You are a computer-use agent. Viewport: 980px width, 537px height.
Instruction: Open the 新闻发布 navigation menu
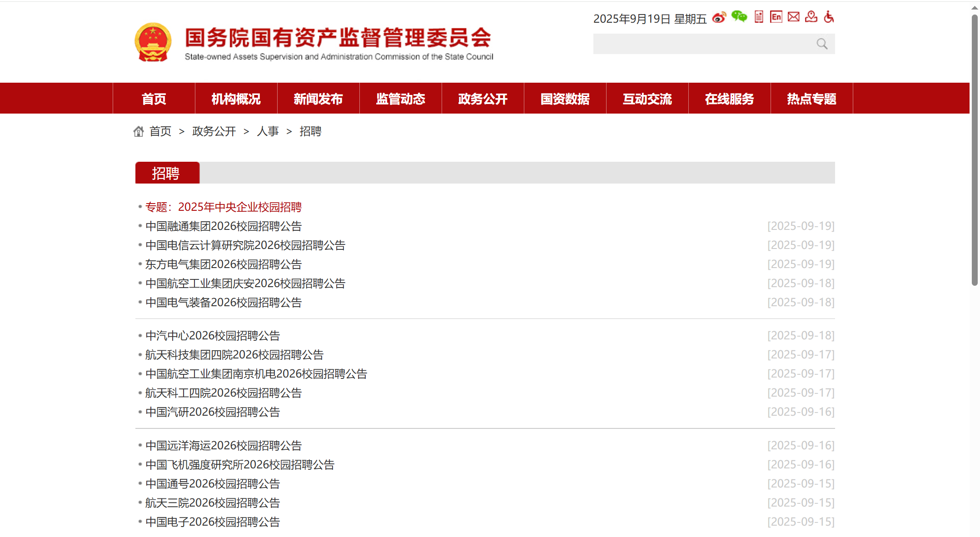pos(318,98)
